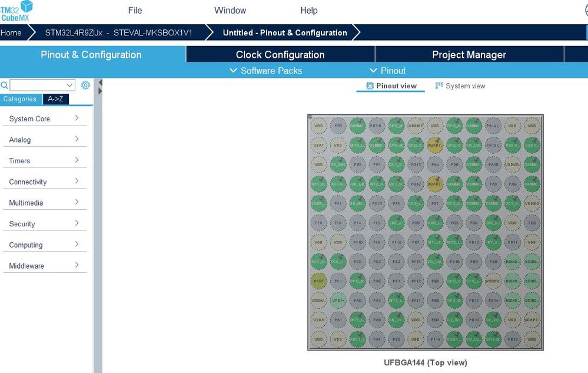588x373 pixels.
Task: Select the PA7 pin
Action: (377, 339)
